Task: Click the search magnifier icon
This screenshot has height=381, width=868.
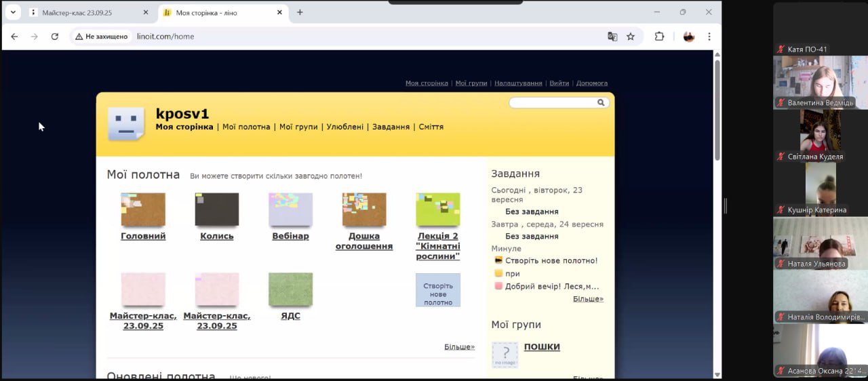Action: 601,103
